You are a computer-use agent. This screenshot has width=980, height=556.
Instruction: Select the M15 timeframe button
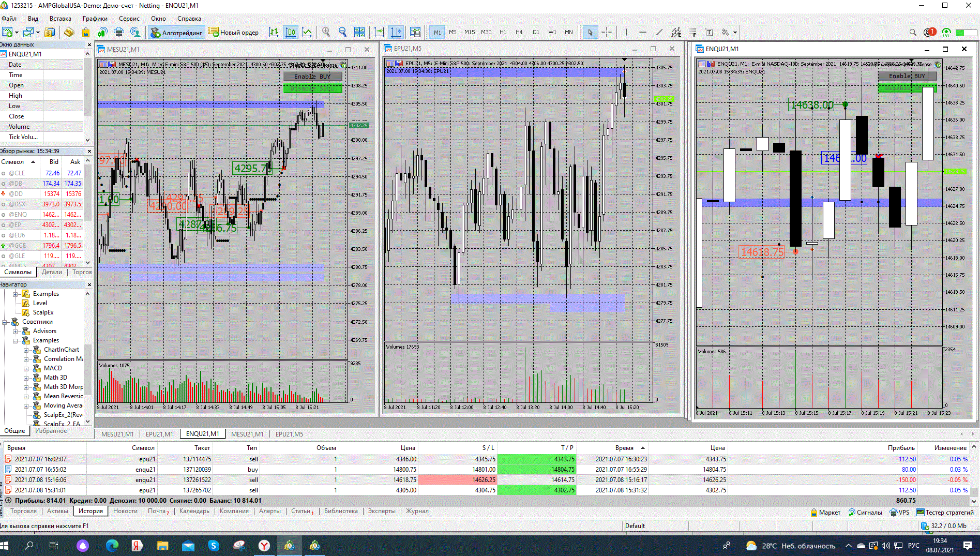[x=469, y=32]
